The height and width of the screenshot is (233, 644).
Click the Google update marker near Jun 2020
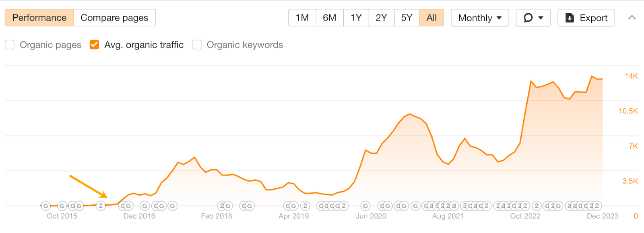pos(365,206)
